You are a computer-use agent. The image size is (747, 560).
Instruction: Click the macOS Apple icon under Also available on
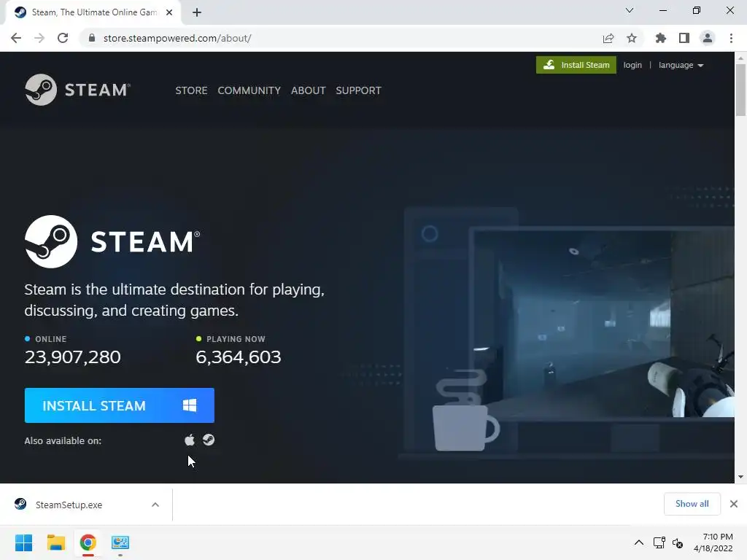190,440
